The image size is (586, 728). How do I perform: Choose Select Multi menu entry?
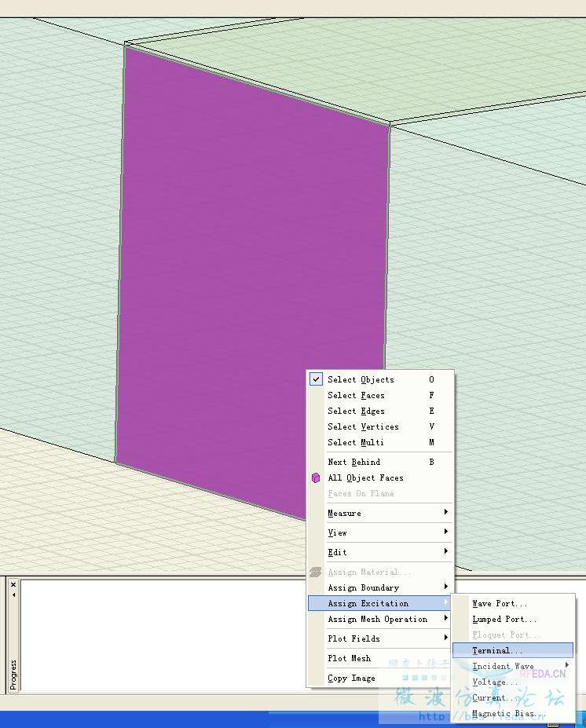coord(380,442)
